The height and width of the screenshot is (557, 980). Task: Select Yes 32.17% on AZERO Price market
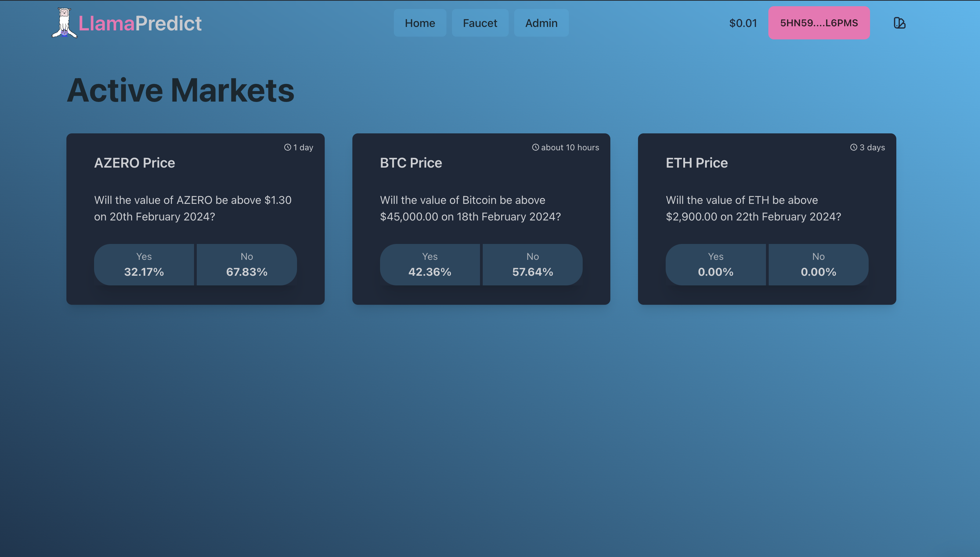(x=144, y=264)
